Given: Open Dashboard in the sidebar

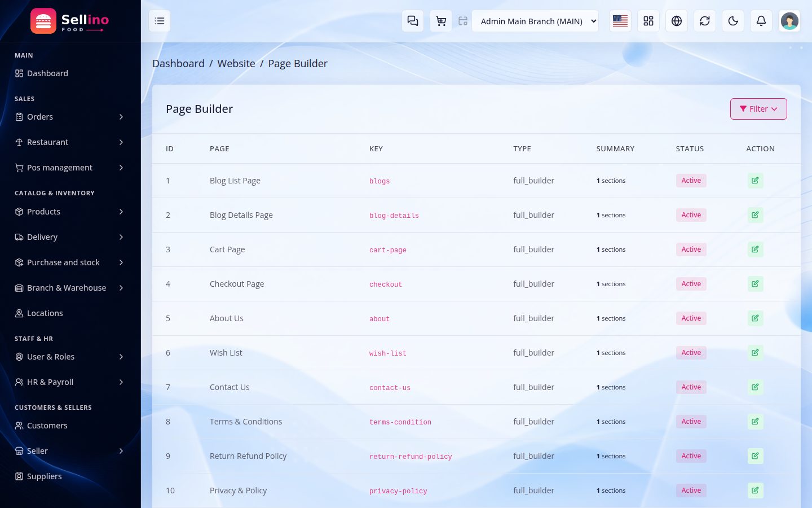Looking at the screenshot, I should pos(70,73).
